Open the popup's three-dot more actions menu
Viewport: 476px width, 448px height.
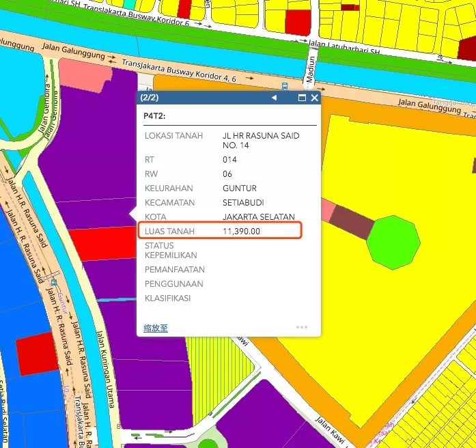302,327
